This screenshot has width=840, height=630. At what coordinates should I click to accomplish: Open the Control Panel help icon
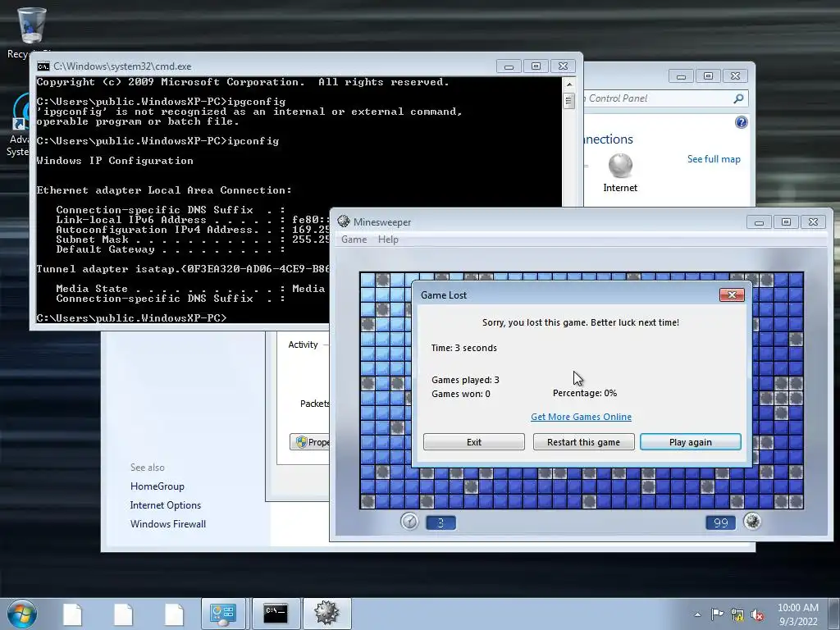[x=741, y=123]
